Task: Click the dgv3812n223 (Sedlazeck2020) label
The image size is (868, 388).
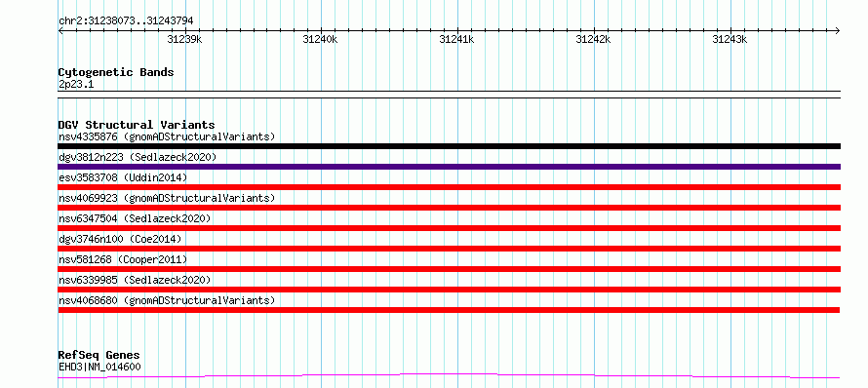Action: pyautogui.click(x=138, y=157)
